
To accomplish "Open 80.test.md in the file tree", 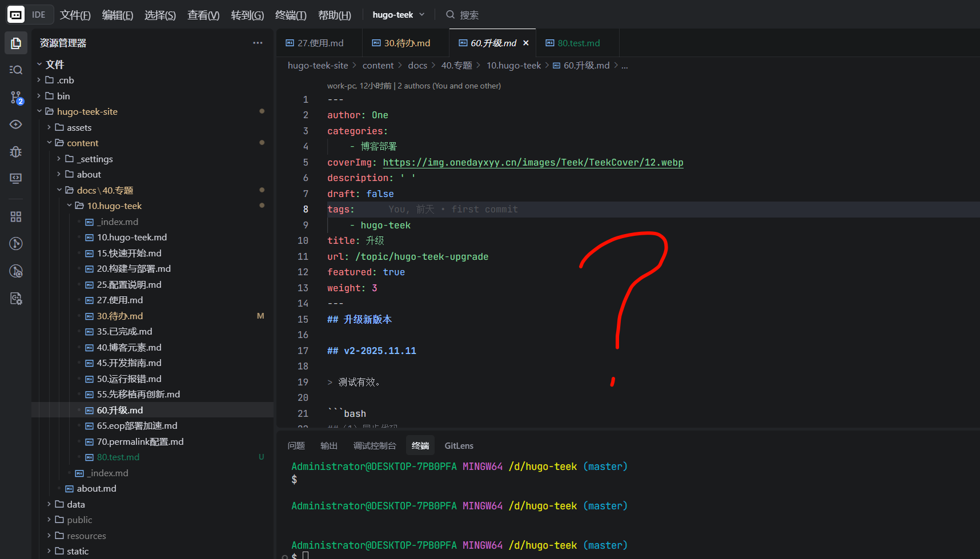I will pyautogui.click(x=118, y=457).
